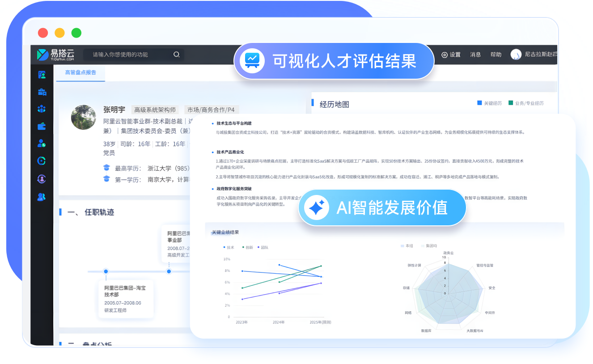Open the 消息 messages menu
The width and height of the screenshot is (593, 364).
475,55
